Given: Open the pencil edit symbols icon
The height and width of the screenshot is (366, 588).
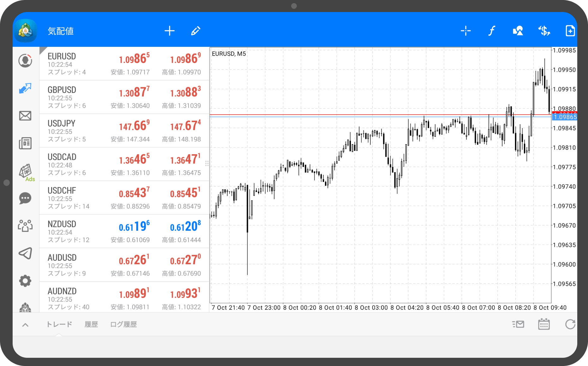Looking at the screenshot, I should coord(195,31).
